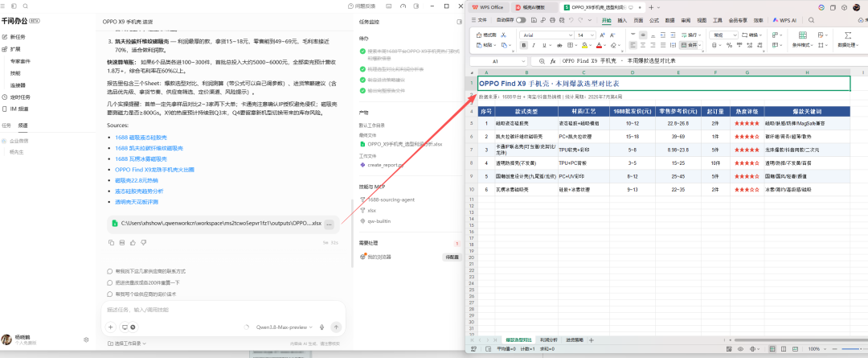Viewport: 868px width, 358px height.
Task: Decrease font size with A- icon
Action: 612,35
